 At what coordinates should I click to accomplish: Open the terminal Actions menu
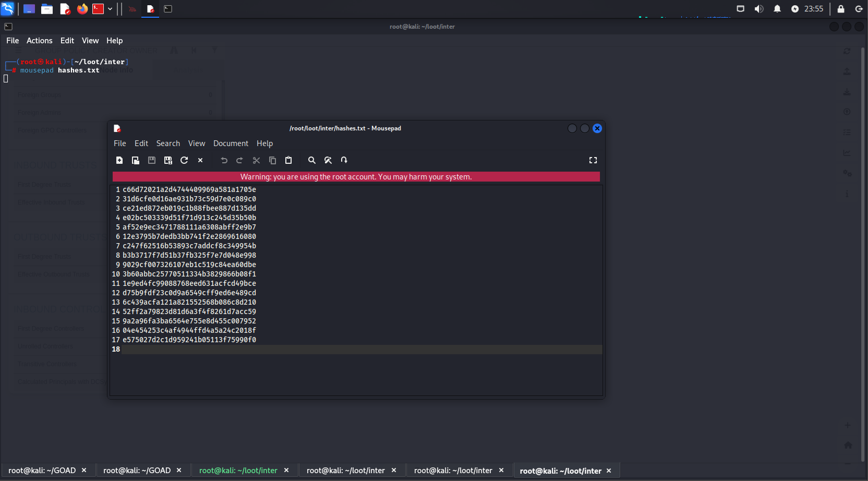39,41
